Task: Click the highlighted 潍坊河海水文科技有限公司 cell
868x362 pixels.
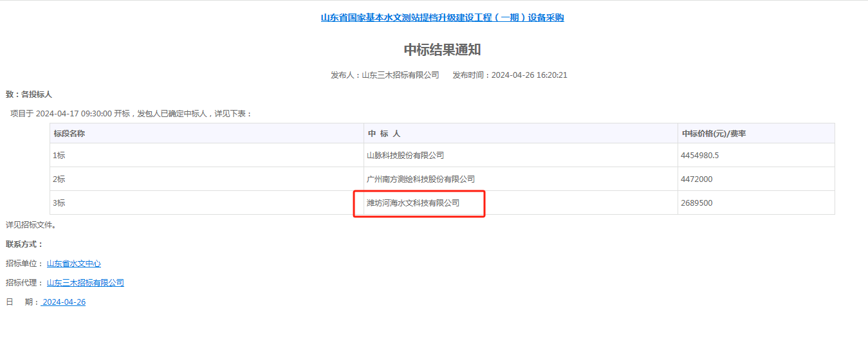Action: [413, 203]
